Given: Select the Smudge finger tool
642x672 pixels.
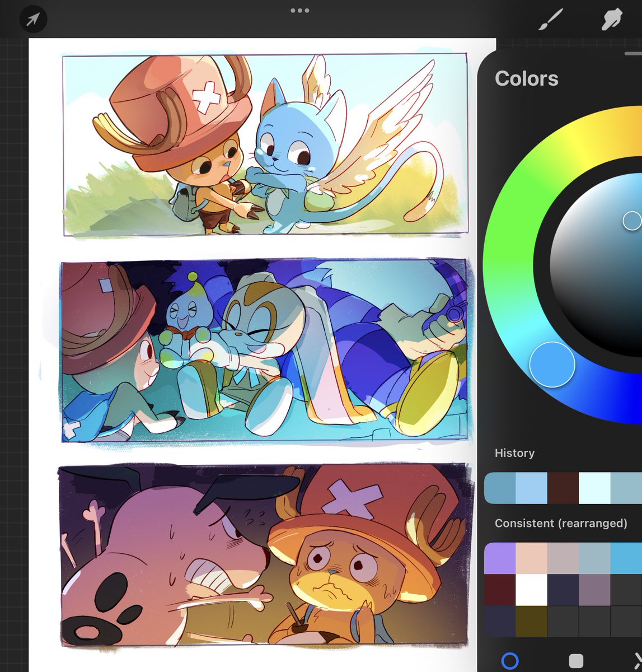Looking at the screenshot, I should tap(611, 20).
